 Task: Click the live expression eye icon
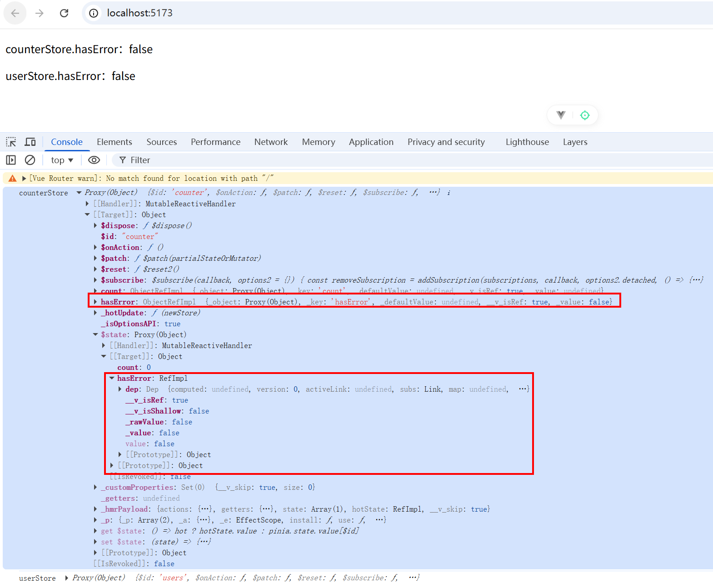click(94, 160)
